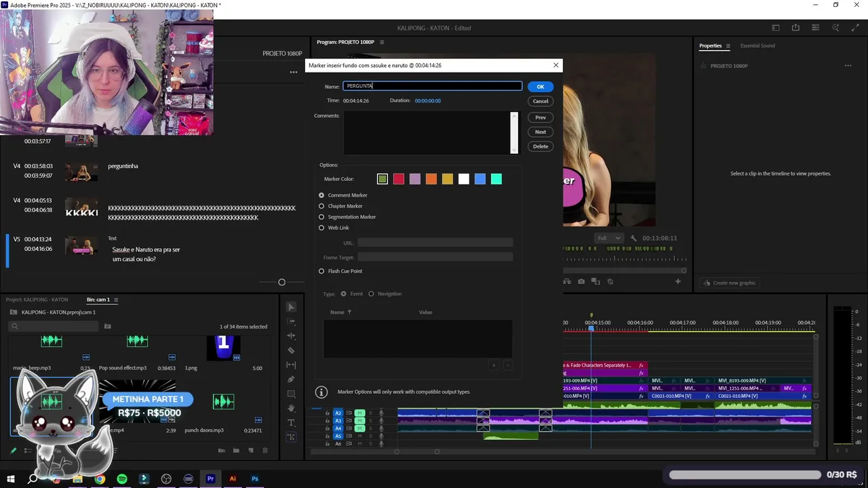Select the Sasuke e Naruto caption text

(146, 254)
